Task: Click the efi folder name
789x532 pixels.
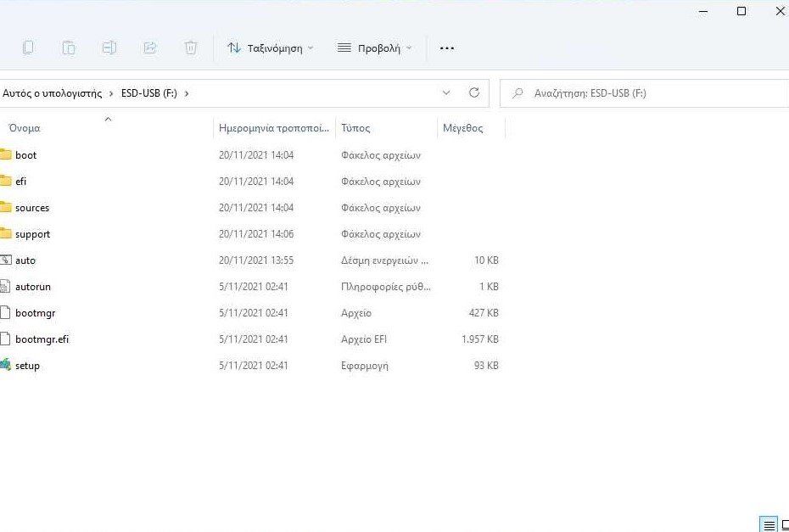Action: point(20,182)
